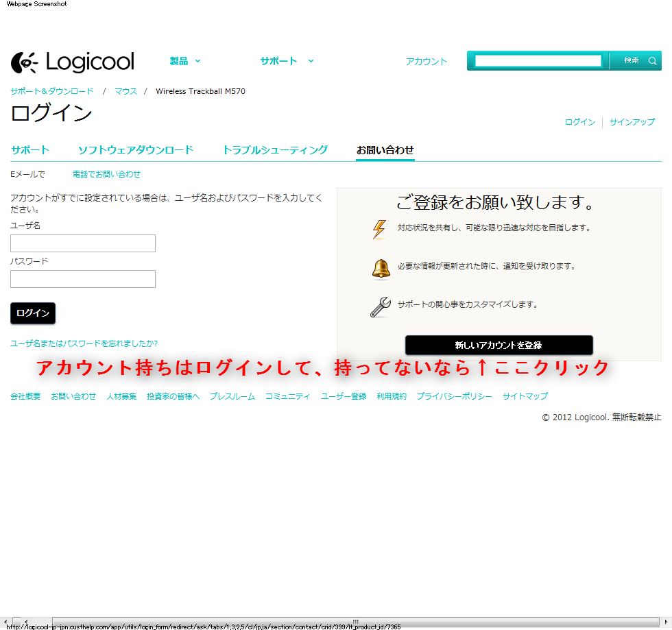Open 投資家の皆様へ footer link

(x=173, y=396)
